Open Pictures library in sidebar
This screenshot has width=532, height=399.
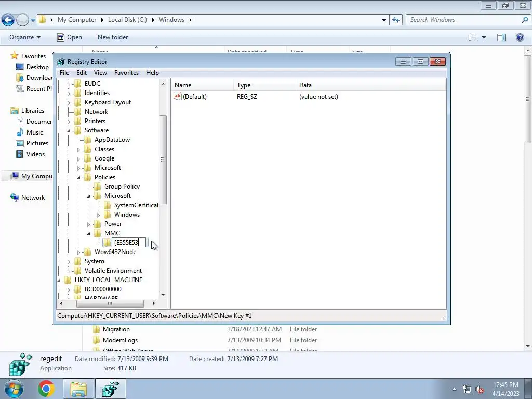[32, 143]
